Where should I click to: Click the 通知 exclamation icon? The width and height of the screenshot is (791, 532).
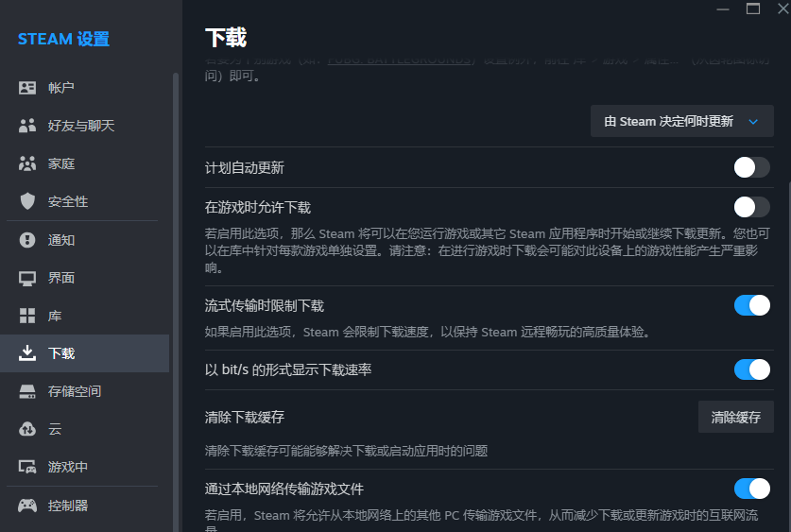[27, 239]
